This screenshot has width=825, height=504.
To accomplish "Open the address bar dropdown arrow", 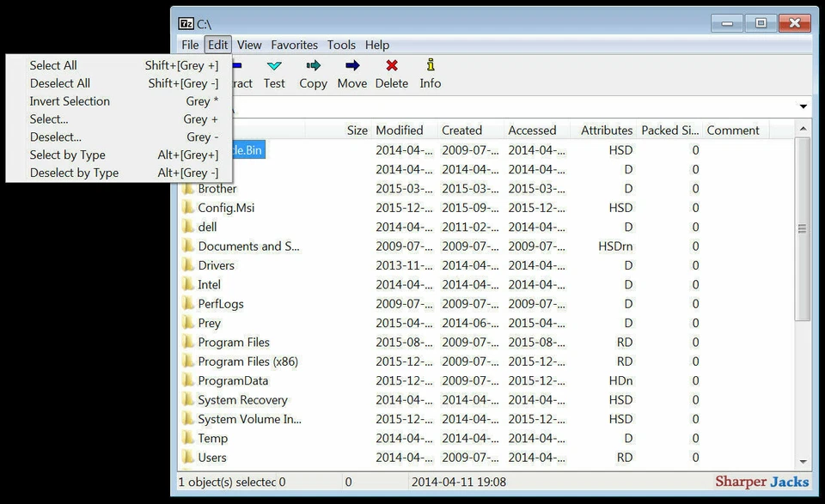I will click(803, 106).
